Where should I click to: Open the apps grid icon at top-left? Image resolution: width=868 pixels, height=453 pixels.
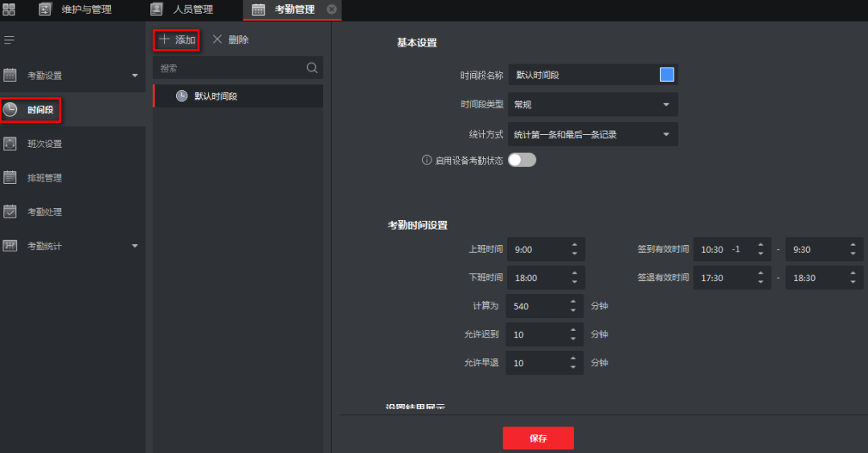(x=9, y=10)
